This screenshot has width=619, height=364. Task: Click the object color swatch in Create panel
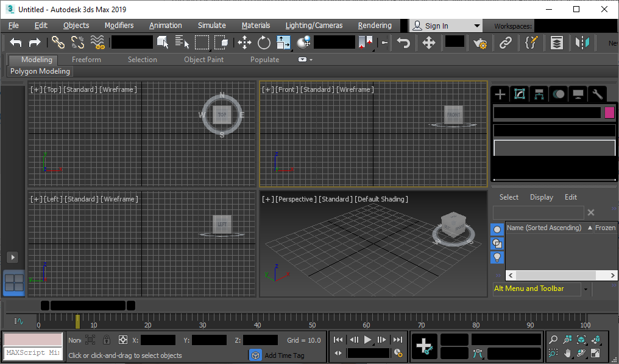[609, 113]
